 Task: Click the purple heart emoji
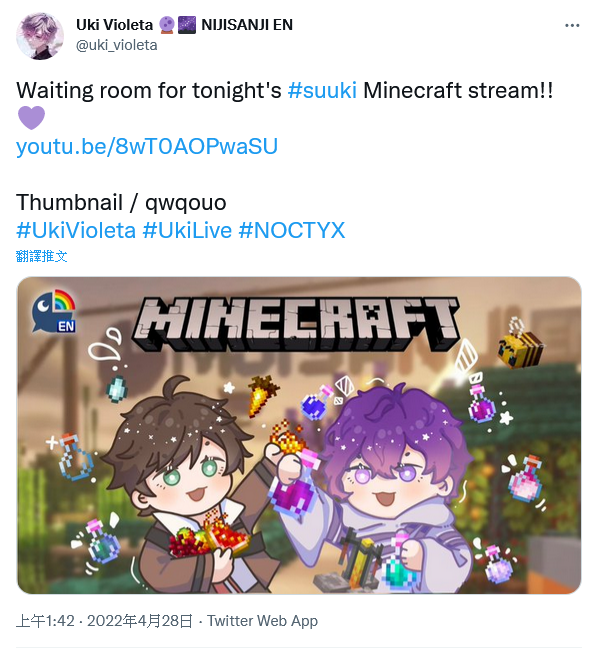(31, 118)
